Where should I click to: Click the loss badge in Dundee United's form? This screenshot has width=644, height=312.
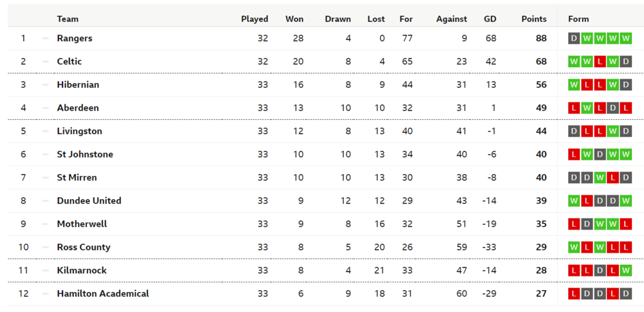587,201
